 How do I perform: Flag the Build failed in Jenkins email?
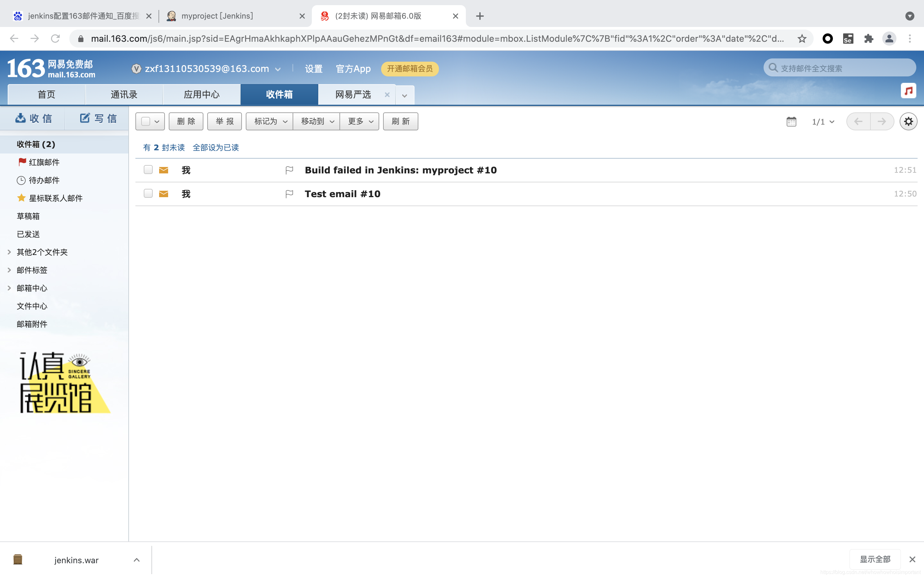(x=289, y=170)
